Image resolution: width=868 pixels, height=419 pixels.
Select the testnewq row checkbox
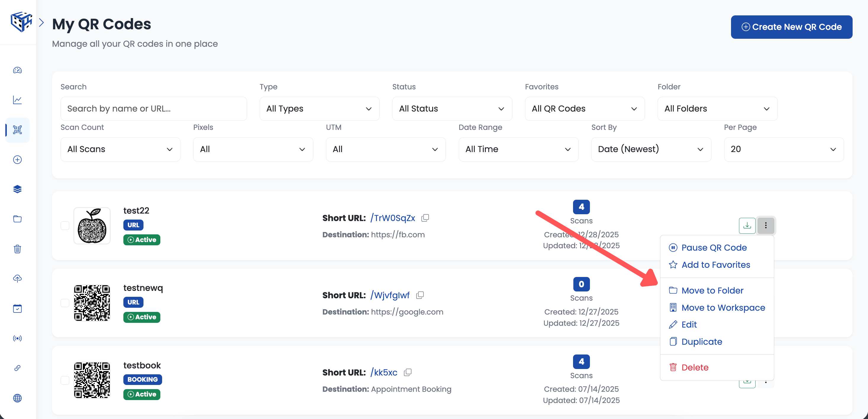pyautogui.click(x=65, y=303)
